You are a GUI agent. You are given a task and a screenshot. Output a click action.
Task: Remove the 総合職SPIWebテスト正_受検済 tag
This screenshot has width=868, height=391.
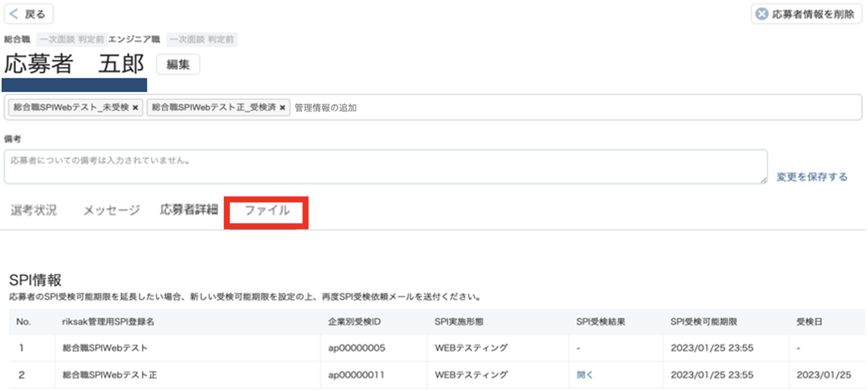(282, 108)
